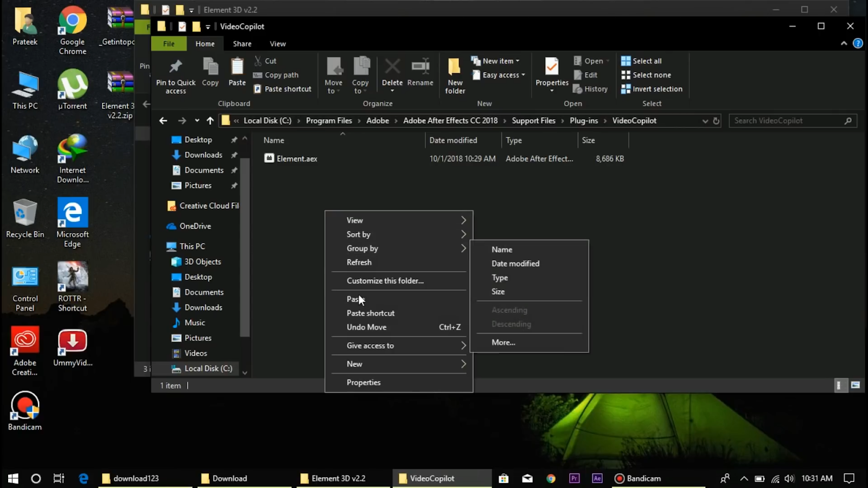Expand the address bar history dropdown
Viewport: 868px width, 488px height.
pyautogui.click(x=705, y=120)
